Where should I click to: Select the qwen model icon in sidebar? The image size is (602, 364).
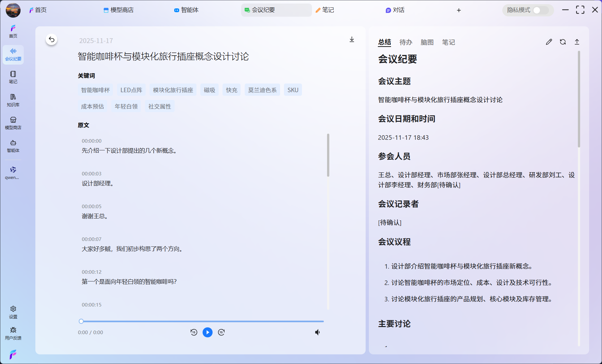[x=13, y=171]
